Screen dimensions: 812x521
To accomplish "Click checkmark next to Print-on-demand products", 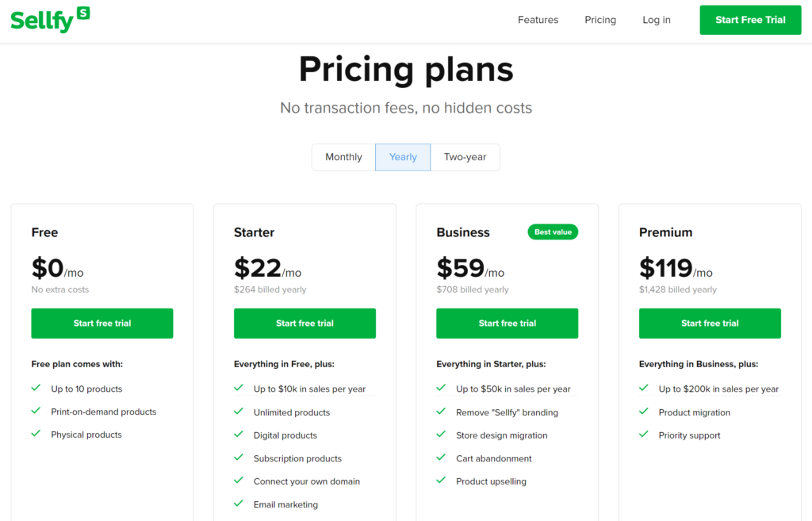I will coord(36,411).
